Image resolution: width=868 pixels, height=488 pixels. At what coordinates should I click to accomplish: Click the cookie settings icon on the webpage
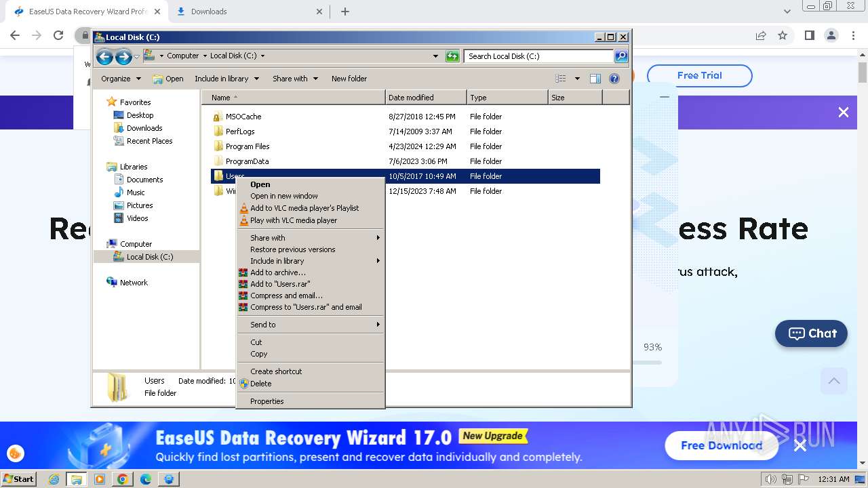pyautogui.click(x=15, y=453)
